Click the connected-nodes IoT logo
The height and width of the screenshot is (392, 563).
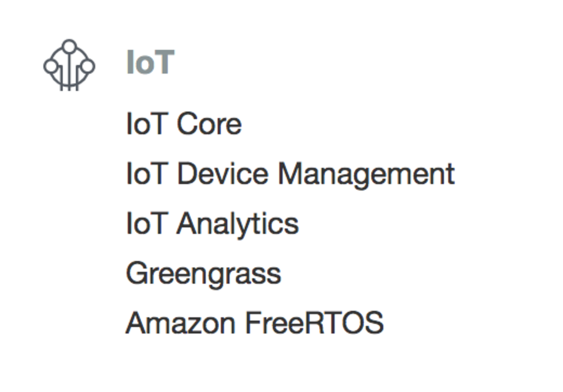pos(69,65)
